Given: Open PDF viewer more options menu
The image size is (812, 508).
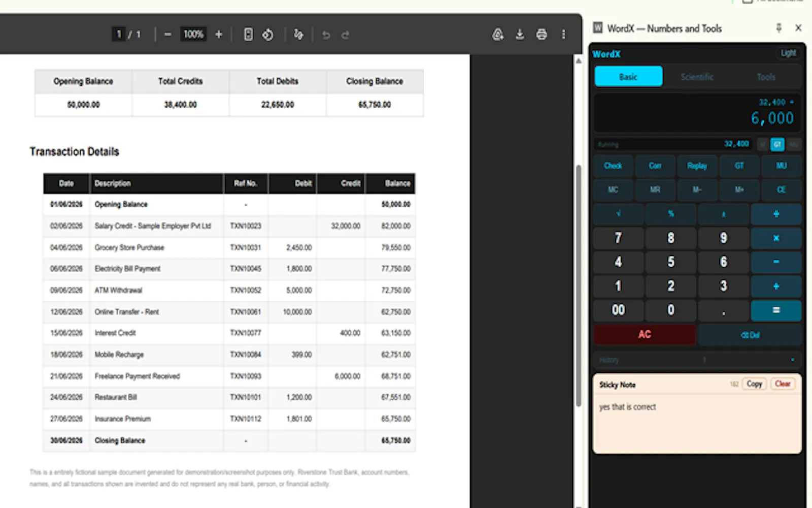Looking at the screenshot, I should (x=563, y=35).
